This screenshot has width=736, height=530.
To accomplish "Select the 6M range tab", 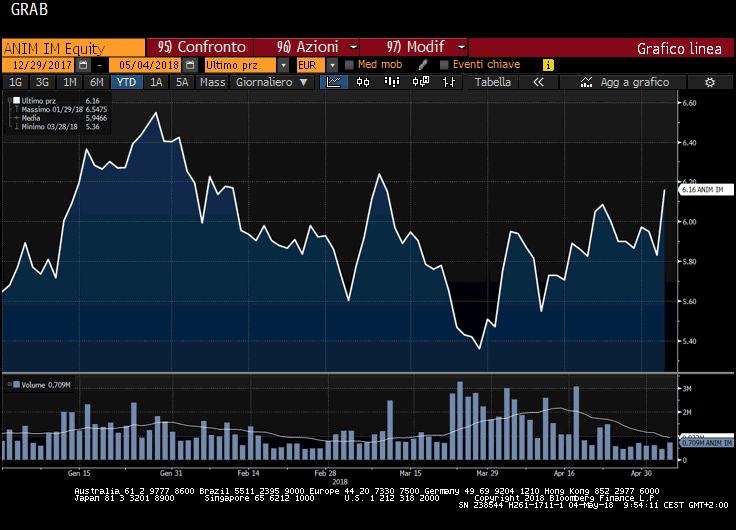I will pos(96,82).
